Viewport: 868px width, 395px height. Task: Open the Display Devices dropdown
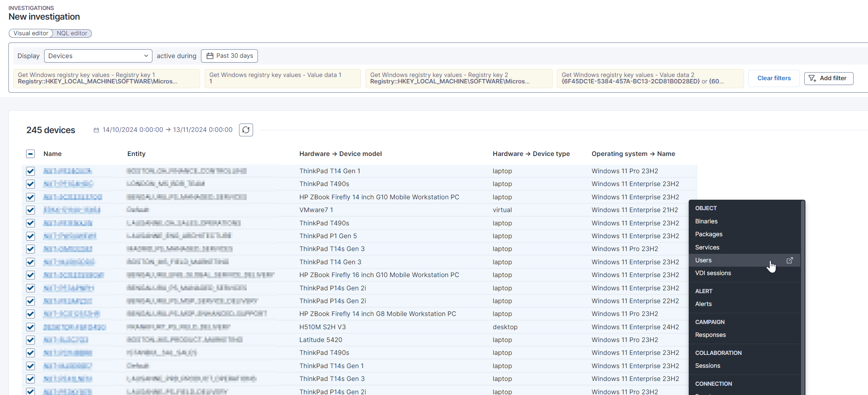tap(98, 56)
